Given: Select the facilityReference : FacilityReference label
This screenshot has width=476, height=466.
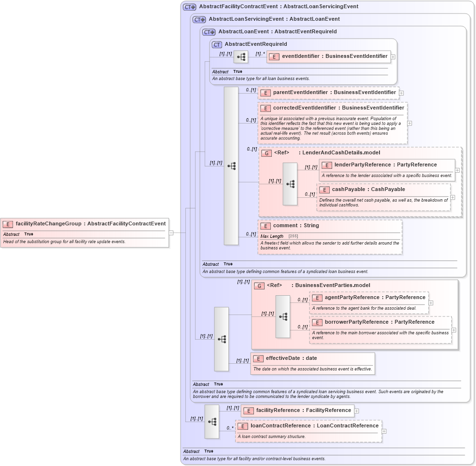Looking at the screenshot, I should click(305, 410).
